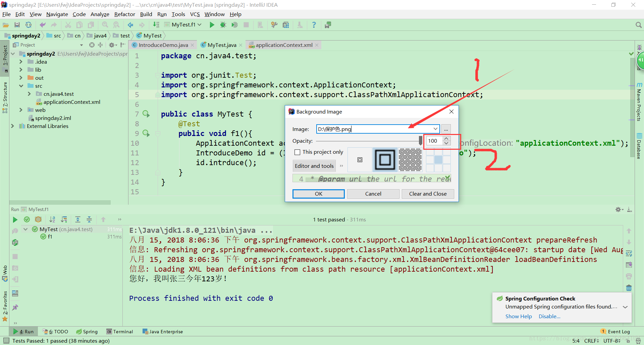Open Event Log in status bar

[615, 332]
